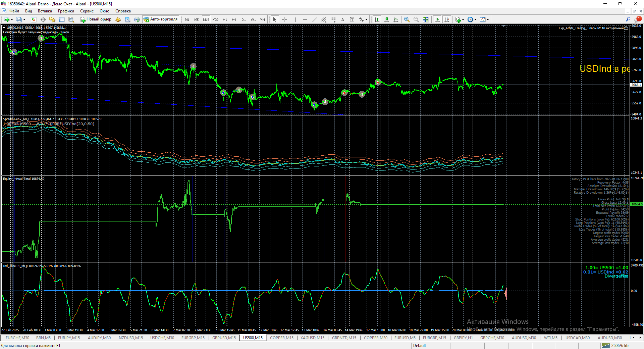Activate the cursor arrow mode

[275, 19]
